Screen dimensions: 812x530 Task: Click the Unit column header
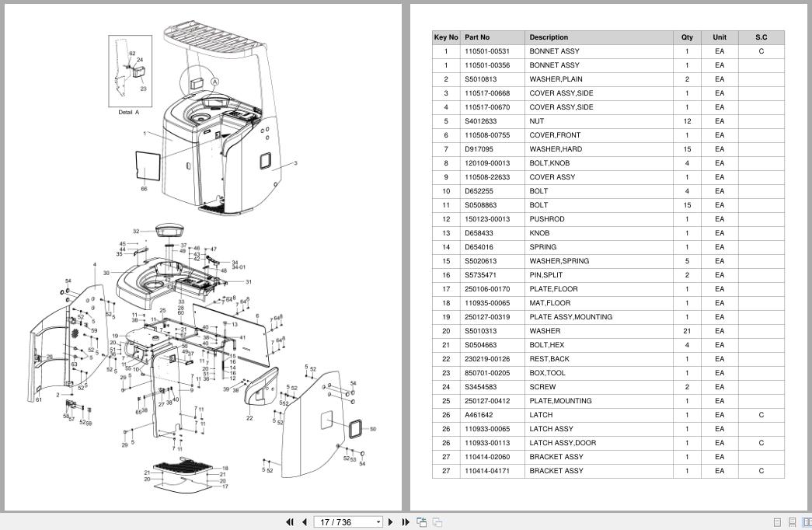click(720, 37)
